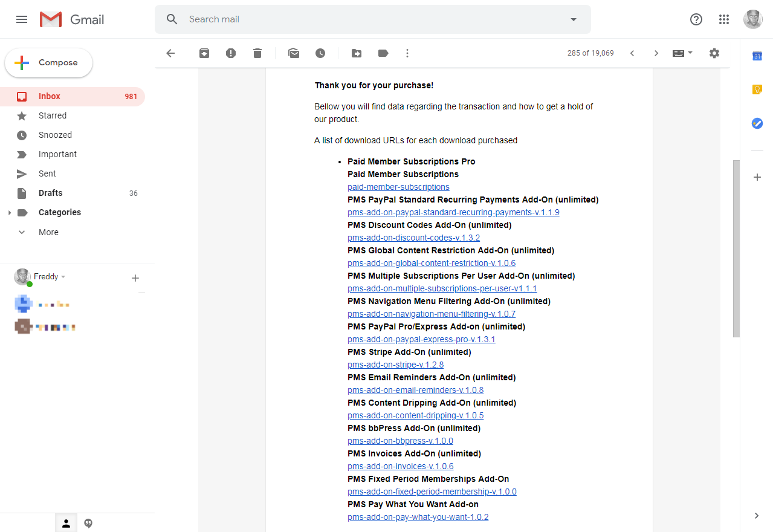The image size is (773, 532).
Task: Open the Snoozed folder
Action: coord(73,135)
